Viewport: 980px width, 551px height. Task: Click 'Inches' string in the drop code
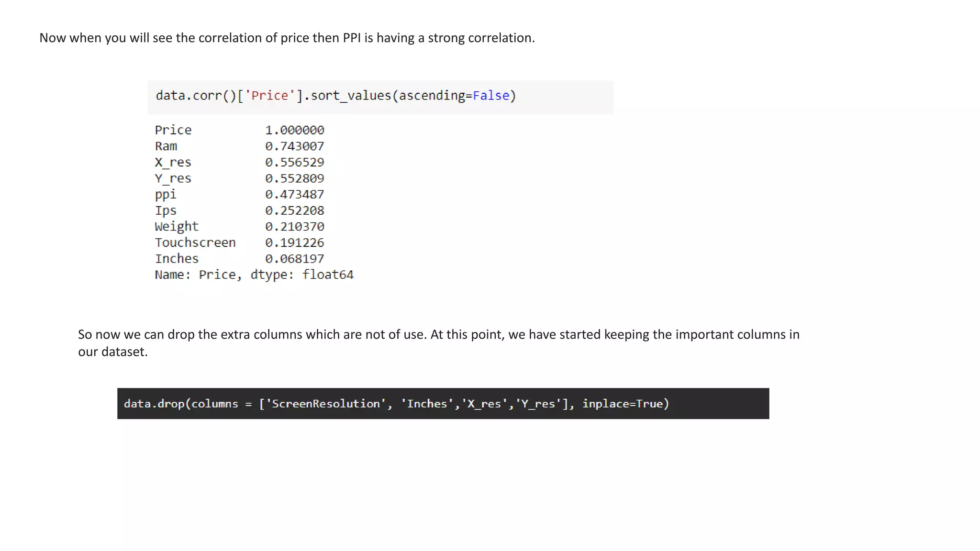(427, 404)
